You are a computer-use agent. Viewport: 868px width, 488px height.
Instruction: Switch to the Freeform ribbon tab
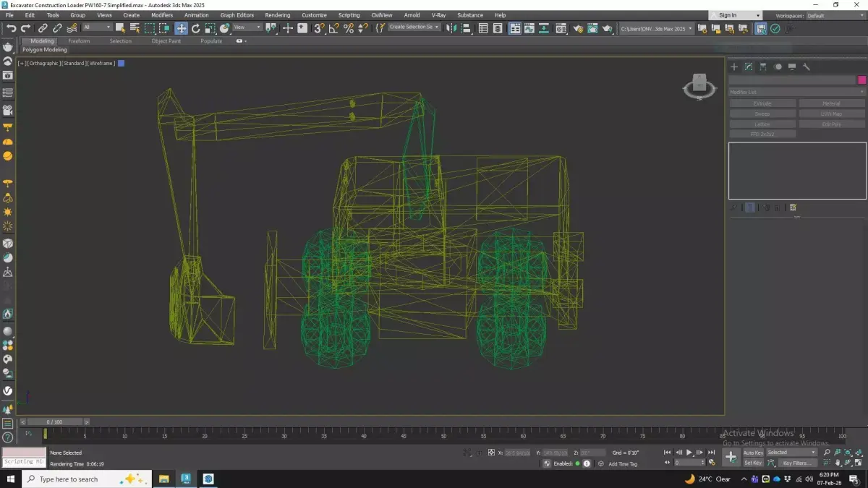coord(79,41)
